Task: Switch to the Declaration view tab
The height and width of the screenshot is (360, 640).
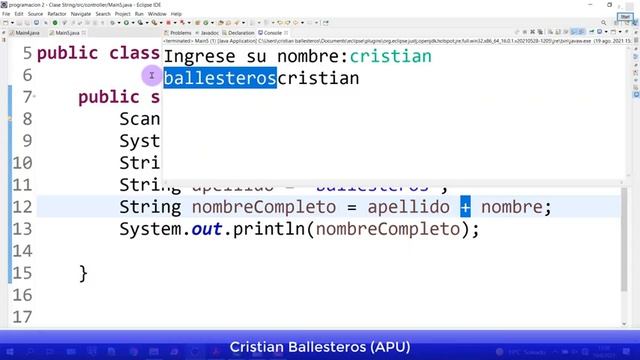Action: tap(238, 33)
